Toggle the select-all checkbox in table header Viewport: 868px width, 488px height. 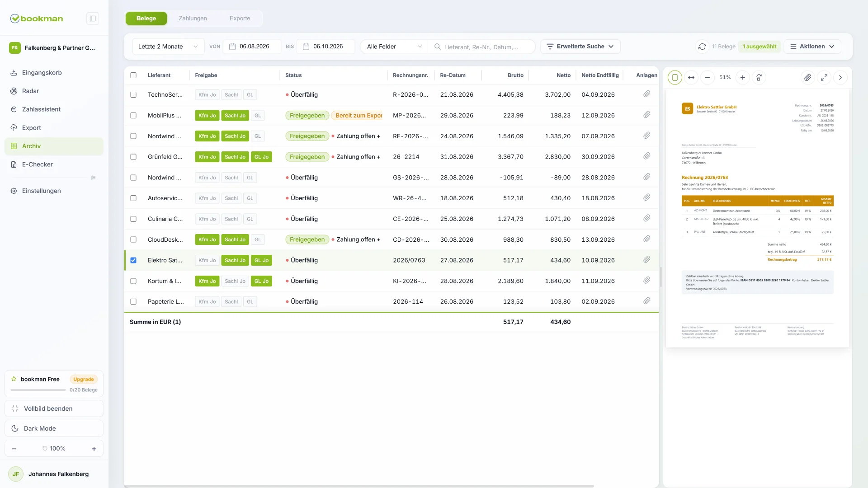point(133,75)
